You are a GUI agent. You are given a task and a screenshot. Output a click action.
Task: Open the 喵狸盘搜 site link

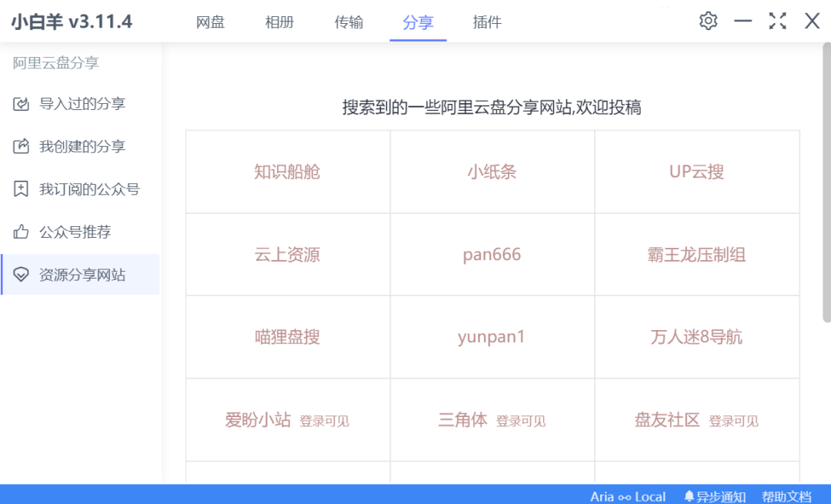(287, 337)
